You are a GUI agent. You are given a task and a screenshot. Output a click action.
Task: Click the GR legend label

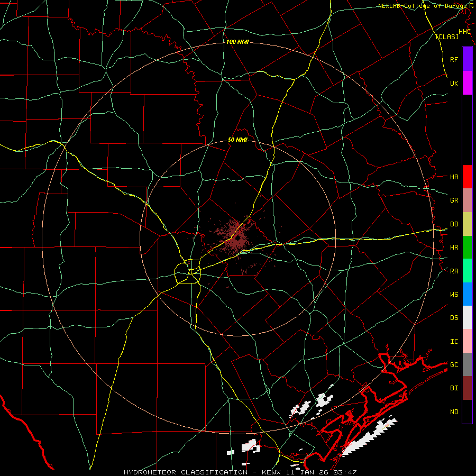(x=454, y=200)
